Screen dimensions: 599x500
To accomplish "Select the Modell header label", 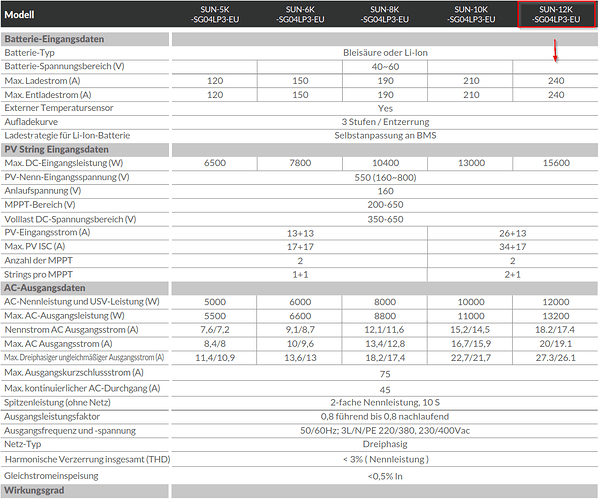I will click(19, 15).
